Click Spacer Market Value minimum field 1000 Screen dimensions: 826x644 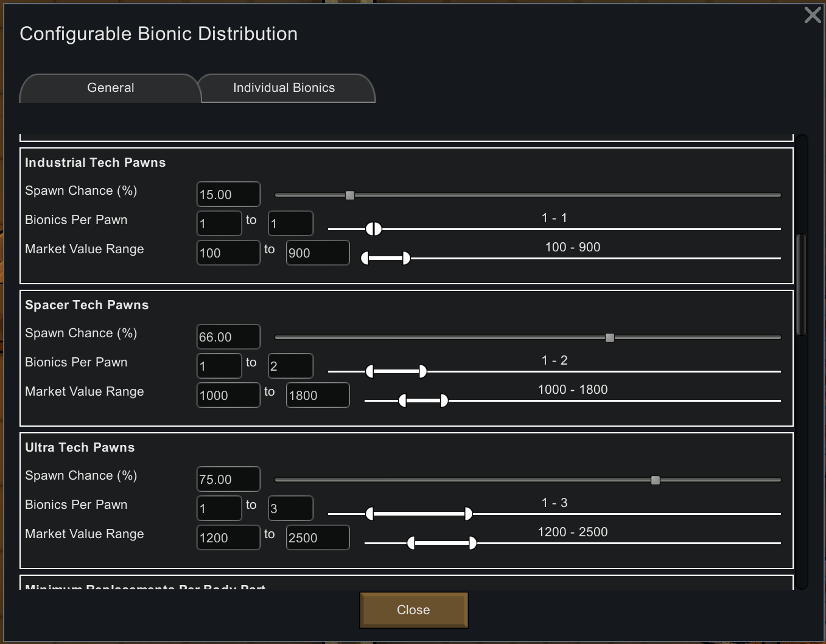click(228, 395)
